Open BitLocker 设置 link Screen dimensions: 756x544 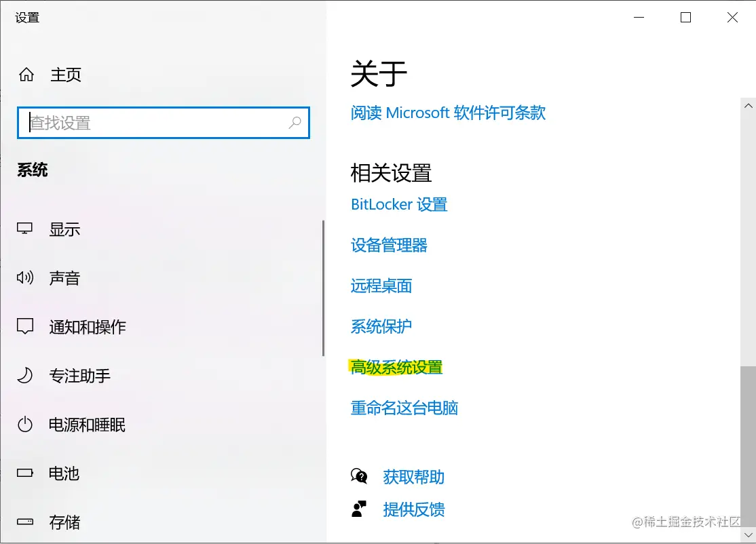coord(399,204)
